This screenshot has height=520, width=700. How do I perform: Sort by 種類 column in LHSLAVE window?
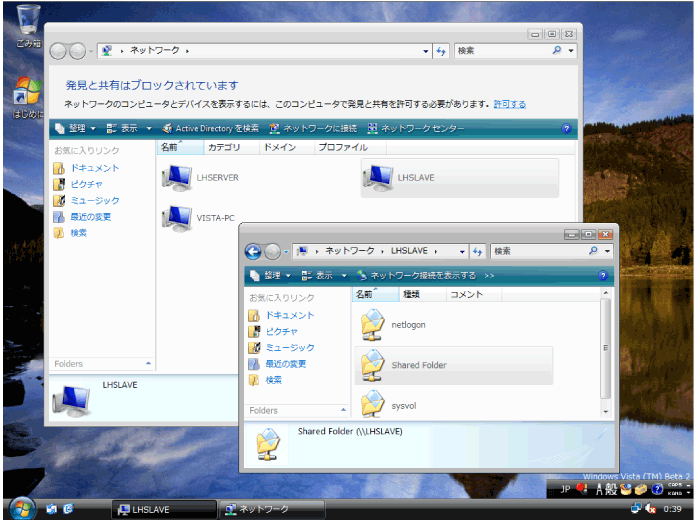[422, 294]
